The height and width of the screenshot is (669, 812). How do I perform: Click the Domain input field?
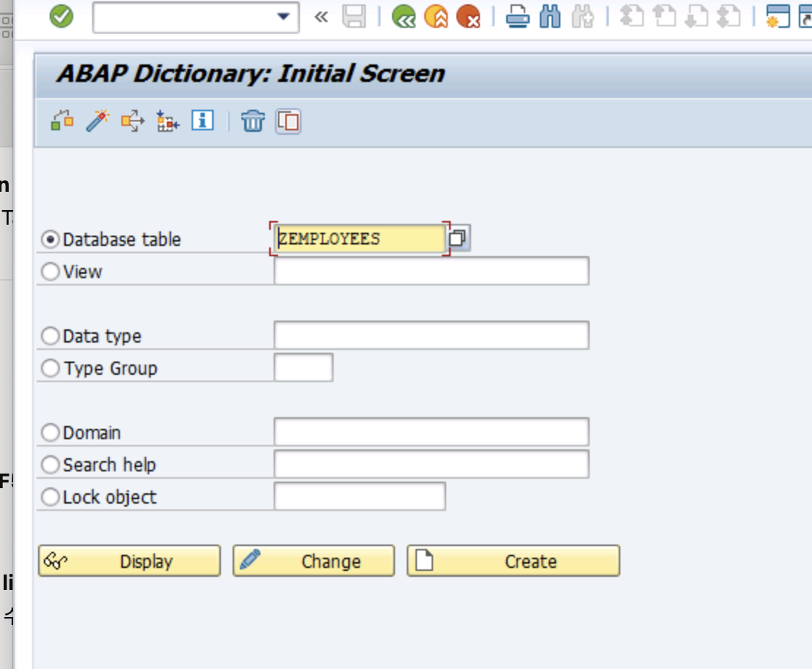[432, 431]
